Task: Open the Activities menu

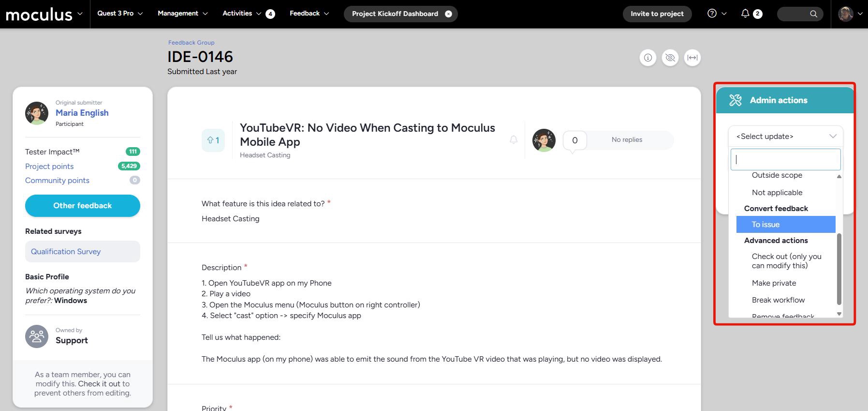Action: click(x=242, y=14)
